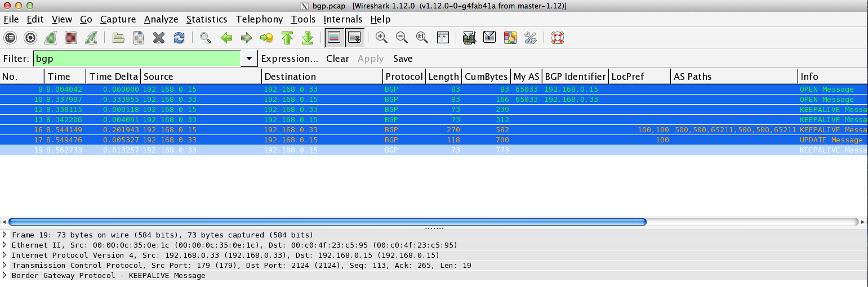Sort by the BGP Identifier column
This screenshot has height=287, width=868.
coord(575,77)
